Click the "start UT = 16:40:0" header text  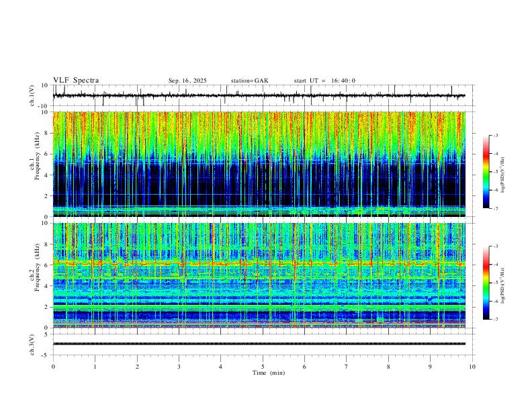pyautogui.click(x=324, y=81)
